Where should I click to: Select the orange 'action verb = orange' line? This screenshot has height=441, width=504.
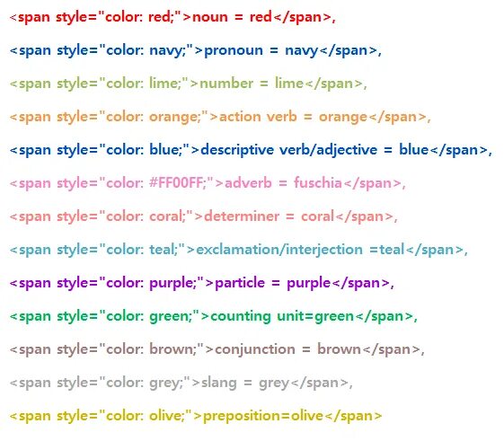click(220, 117)
